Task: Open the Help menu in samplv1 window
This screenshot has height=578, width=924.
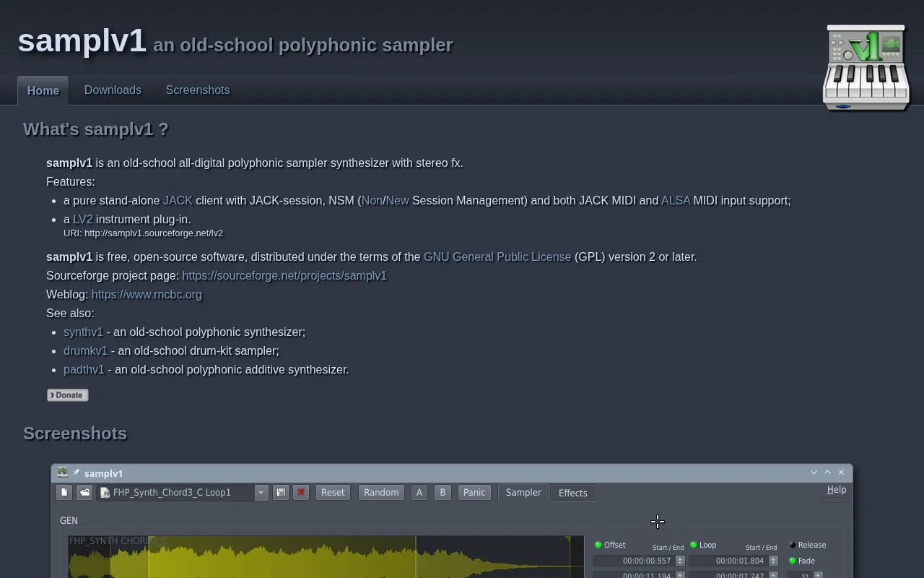Action: point(837,489)
